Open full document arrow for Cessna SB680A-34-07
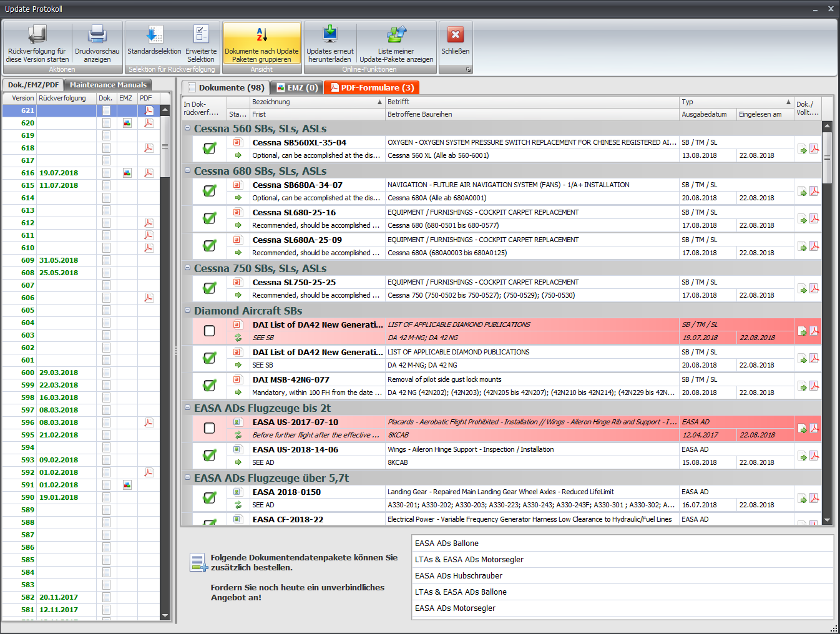 coord(803,192)
